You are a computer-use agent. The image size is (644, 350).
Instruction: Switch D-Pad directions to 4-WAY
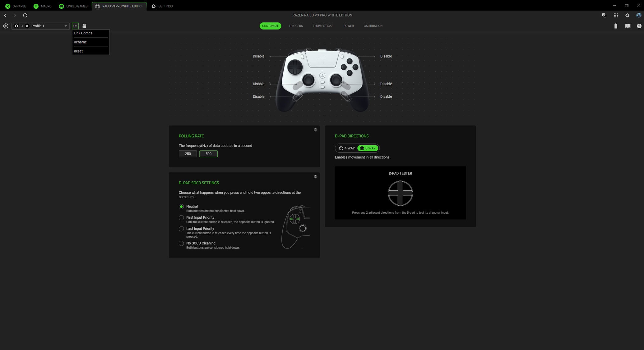pos(347,148)
